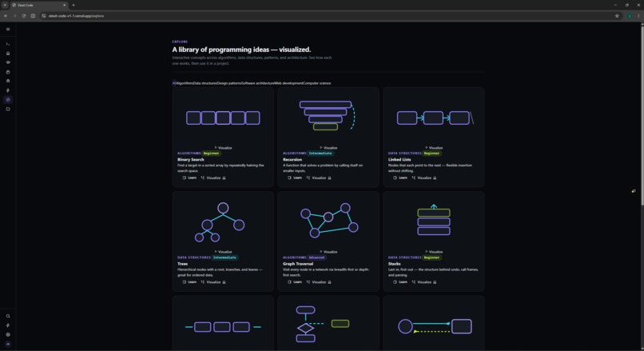Click the 'Linked Lists' card title
The height and width of the screenshot is (351, 644).
point(400,159)
